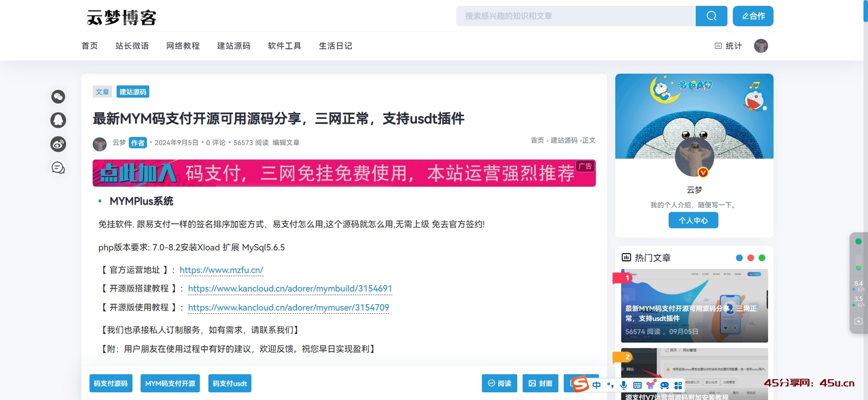The height and width of the screenshot is (400, 868).
Task: Open the 建站源码 navigation item
Action: coord(234,46)
